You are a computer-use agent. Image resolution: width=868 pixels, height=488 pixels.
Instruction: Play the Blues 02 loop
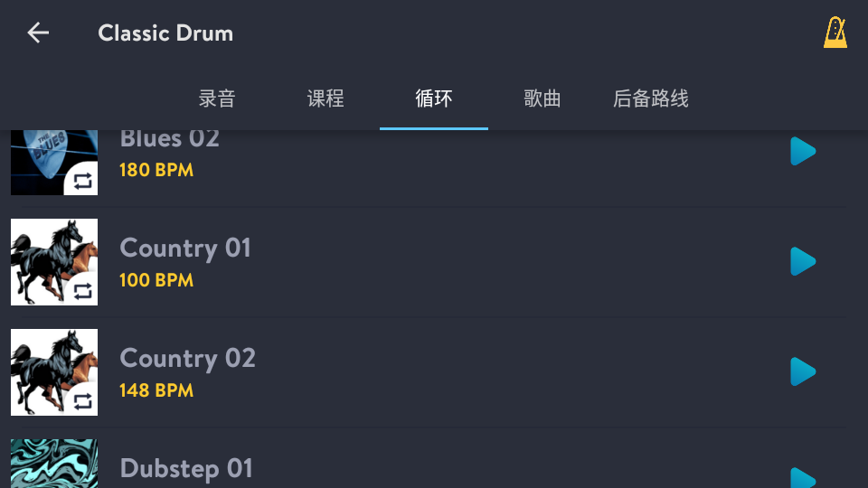coord(802,152)
